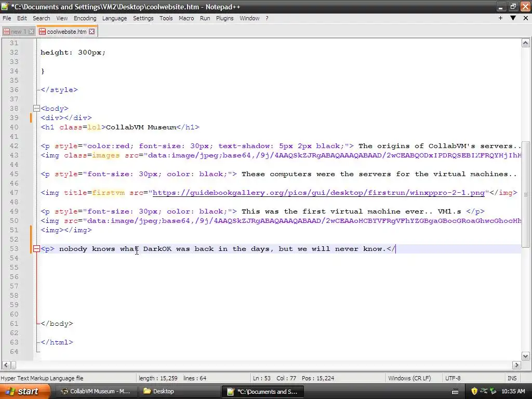
Task: Click the vertical scrollbar down arrow
Action: click(525, 356)
